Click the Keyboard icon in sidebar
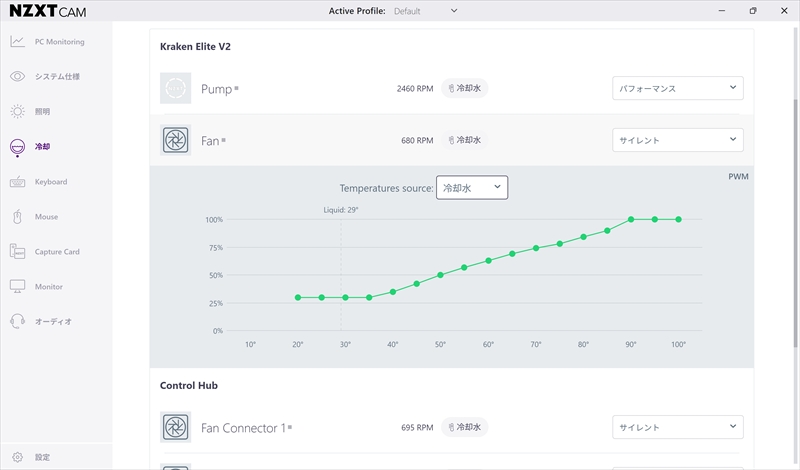This screenshot has width=800, height=470. (17, 182)
